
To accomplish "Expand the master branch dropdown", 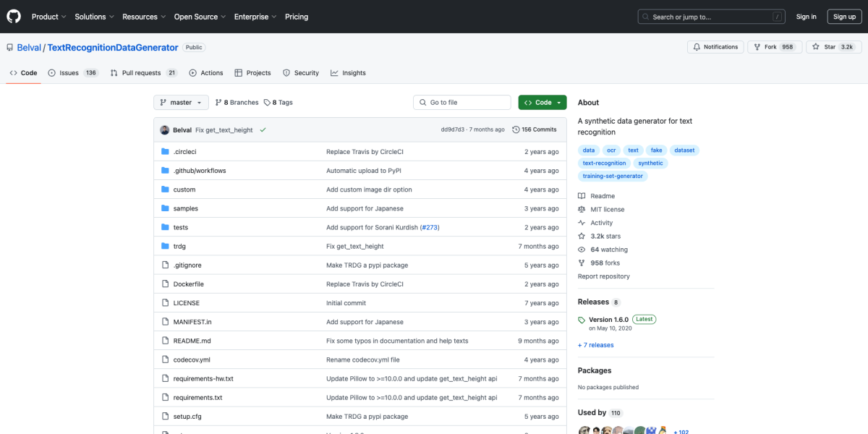I will [181, 103].
